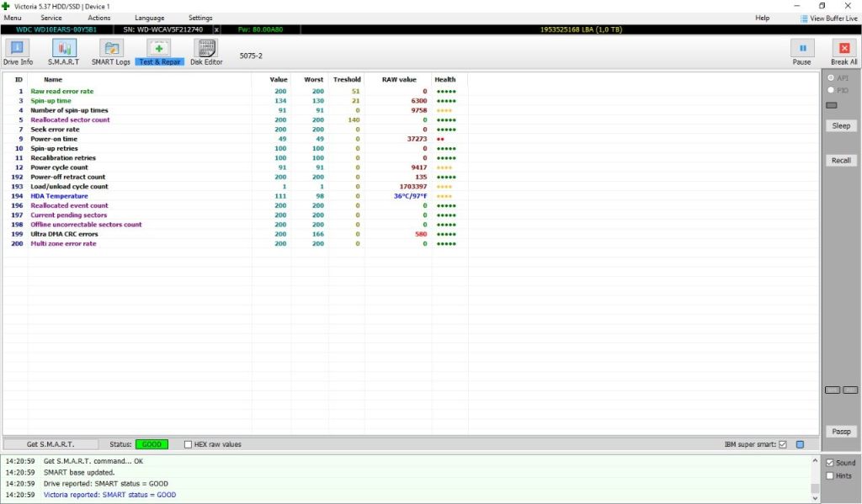Launch the Disk Editor
Screen dimensions: 862x504
pos(206,53)
